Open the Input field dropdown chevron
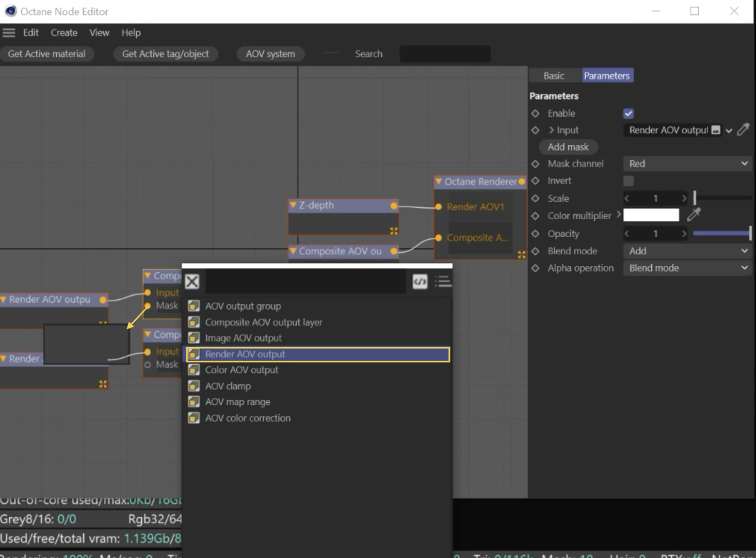 coord(729,130)
